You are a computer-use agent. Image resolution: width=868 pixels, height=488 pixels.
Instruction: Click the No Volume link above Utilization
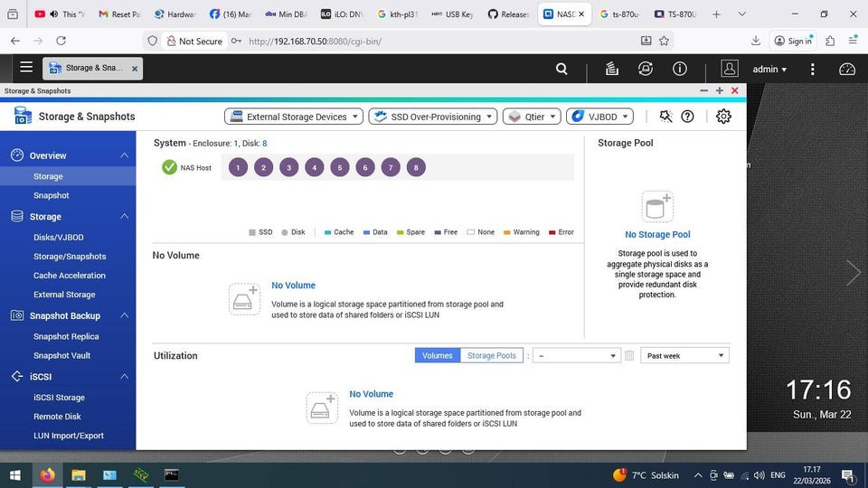click(293, 286)
